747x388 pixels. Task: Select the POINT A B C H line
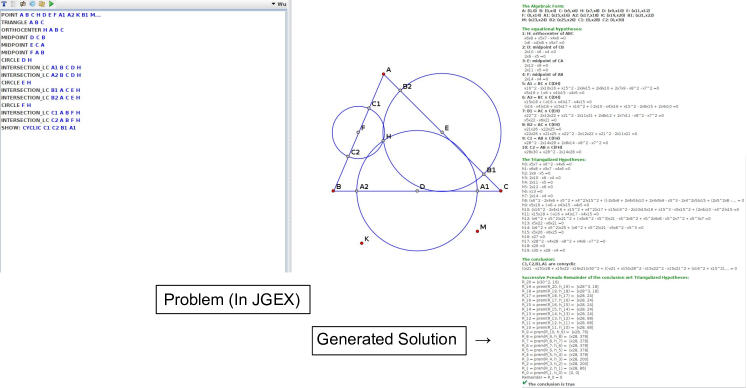tap(51, 15)
